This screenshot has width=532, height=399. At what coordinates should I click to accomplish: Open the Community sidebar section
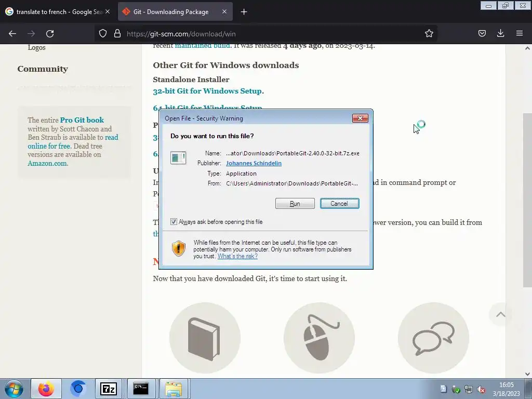[43, 69]
